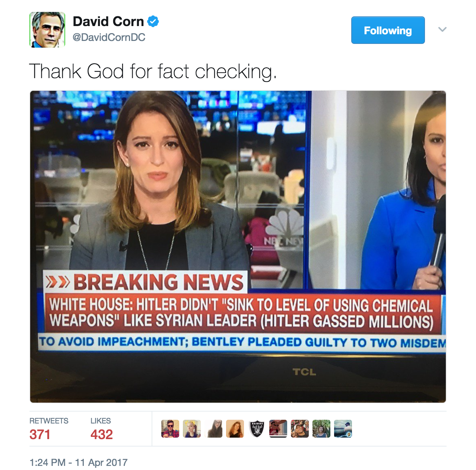Click the blue verified badge
Viewport: 476px width, 470px height.
[153, 22]
